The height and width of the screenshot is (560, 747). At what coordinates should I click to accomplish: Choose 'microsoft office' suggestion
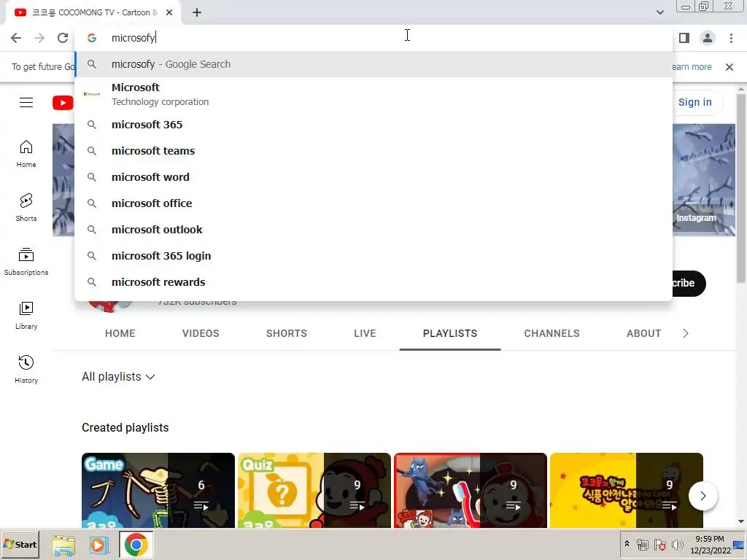(x=373, y=203)
